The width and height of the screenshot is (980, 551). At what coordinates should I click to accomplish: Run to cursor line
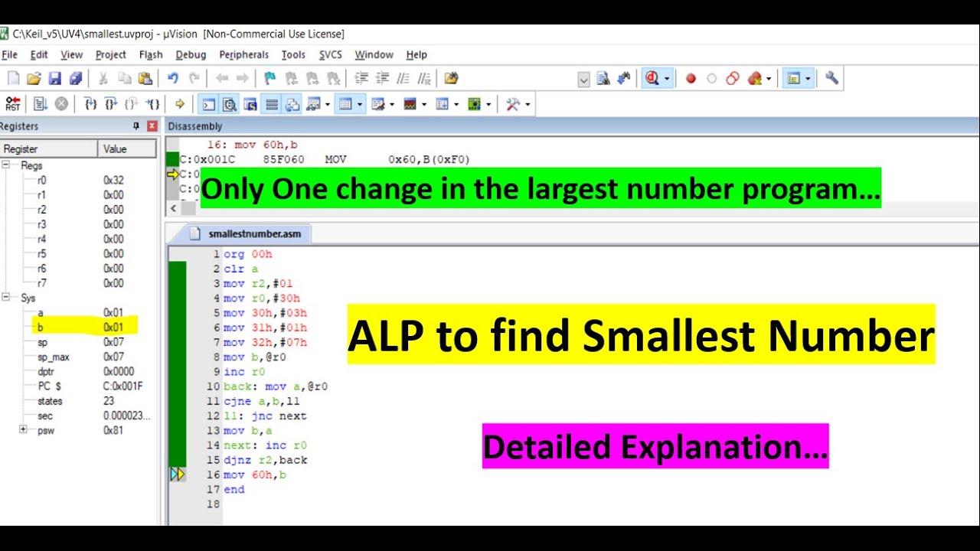[x=153, y=104]
